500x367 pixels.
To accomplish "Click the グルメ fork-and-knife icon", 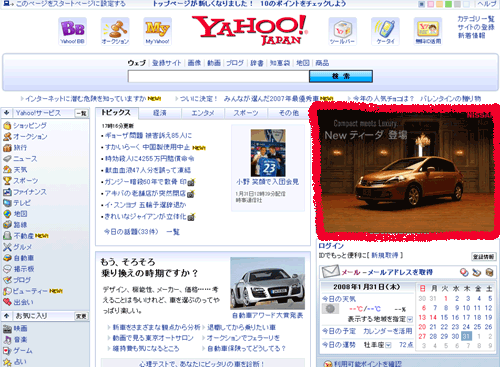I will [7, 247].
